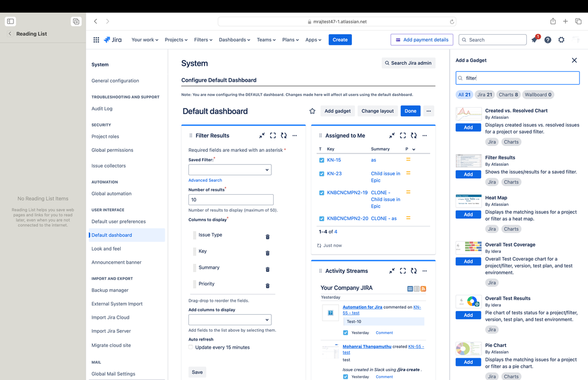Open the Jira app switcher grid icon

pyautogui.click(x=96, y=40)
